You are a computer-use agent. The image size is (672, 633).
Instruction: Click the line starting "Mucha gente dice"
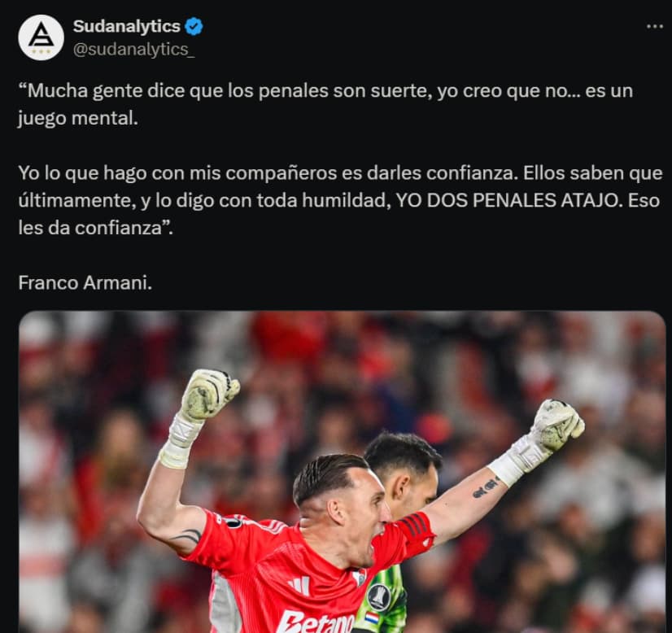[x=325, y=91]
